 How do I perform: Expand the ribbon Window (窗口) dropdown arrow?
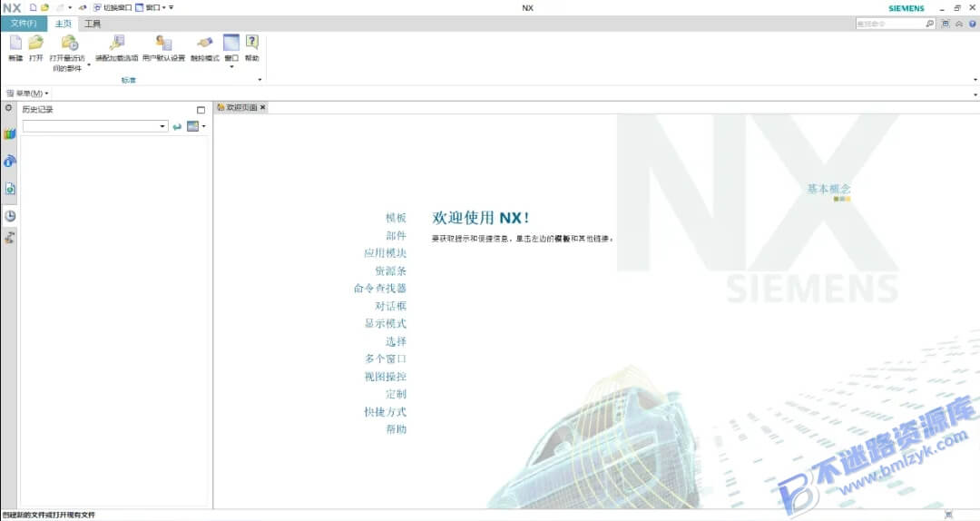[231, 66]
